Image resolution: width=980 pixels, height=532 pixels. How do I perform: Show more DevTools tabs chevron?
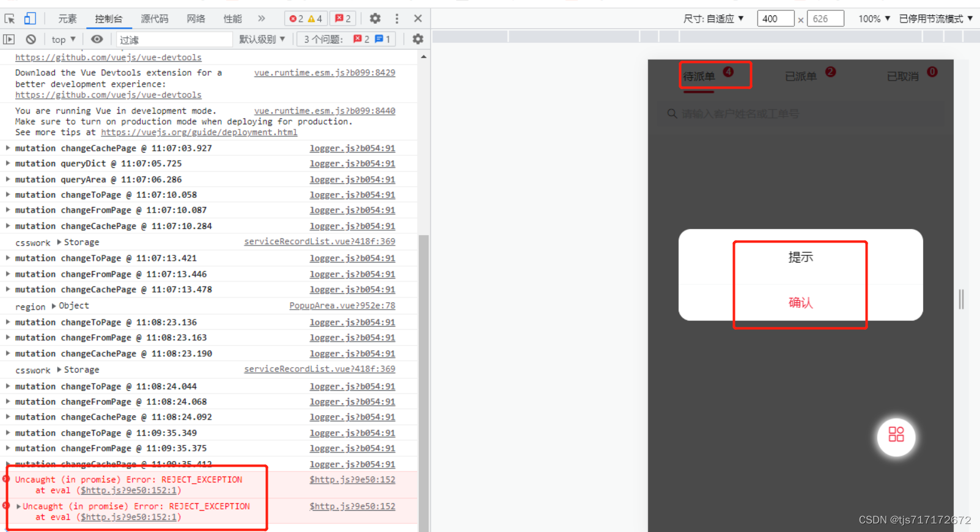262,19
